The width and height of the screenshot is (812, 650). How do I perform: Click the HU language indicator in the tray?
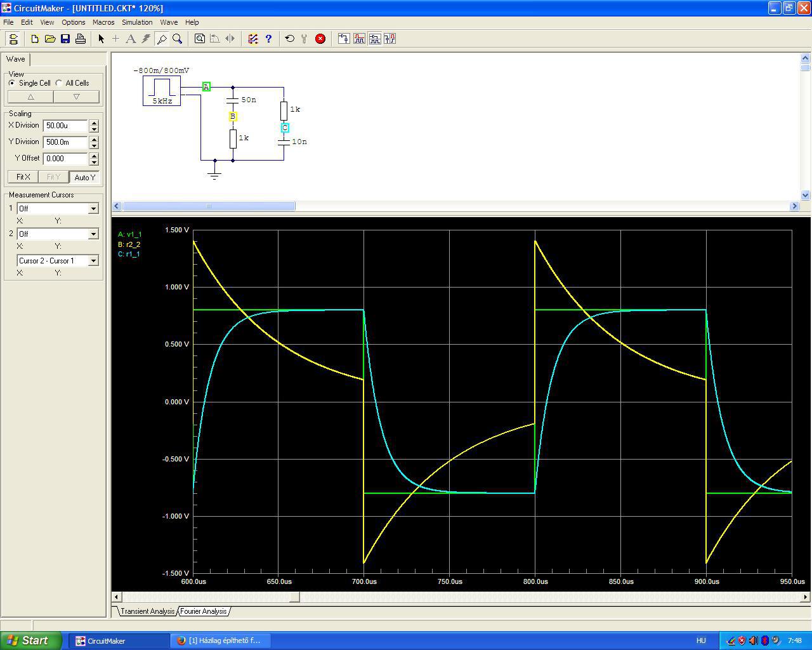coord(701,640)
